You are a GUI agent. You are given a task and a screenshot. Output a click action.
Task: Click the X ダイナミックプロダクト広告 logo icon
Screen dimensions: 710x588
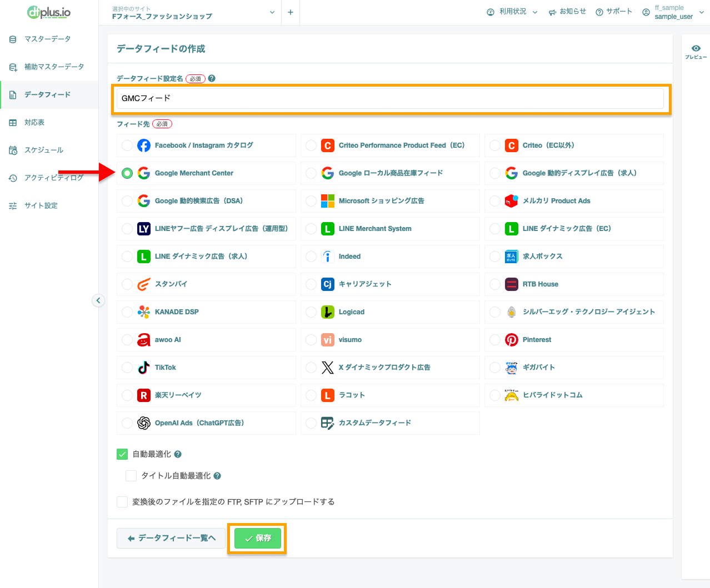coord(328,368)
